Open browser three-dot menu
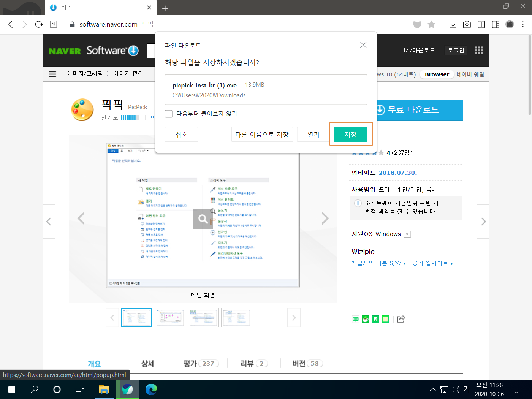Screen dimensions: 532x399 (x=523, y=24)
